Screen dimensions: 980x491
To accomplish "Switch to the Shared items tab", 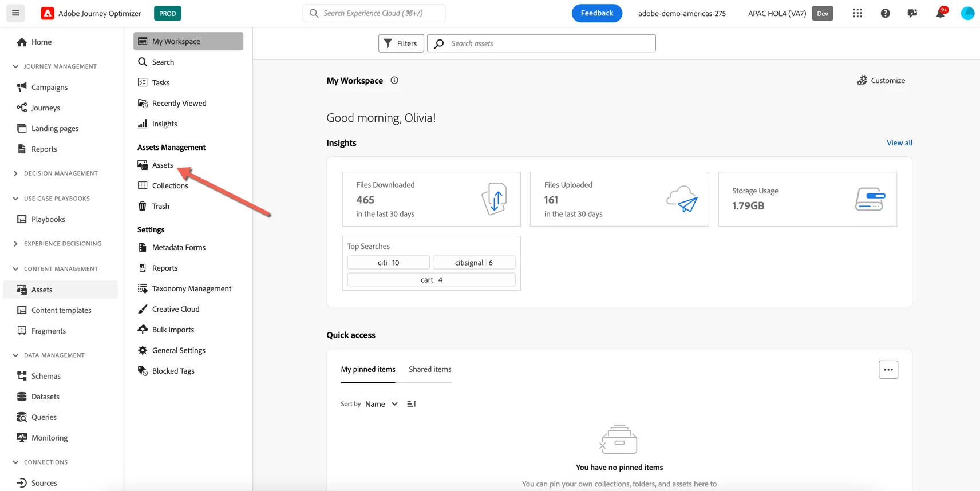I will 430,369.
